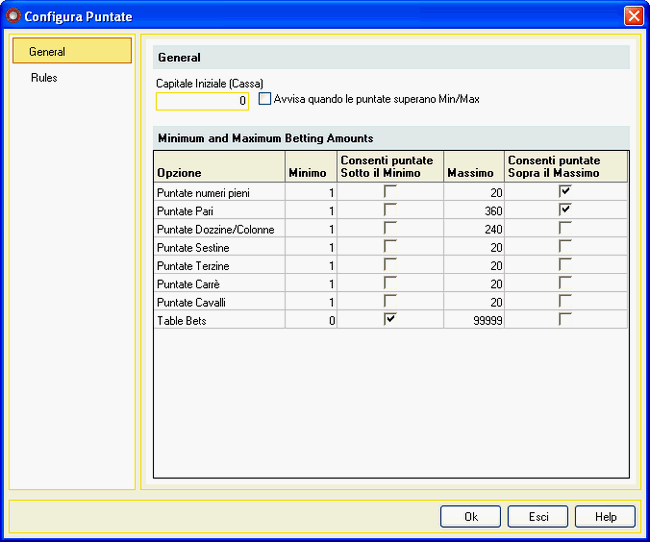Open the Rules section in sidebar
This screenshot has width=650, height=542.
(44, 78)
